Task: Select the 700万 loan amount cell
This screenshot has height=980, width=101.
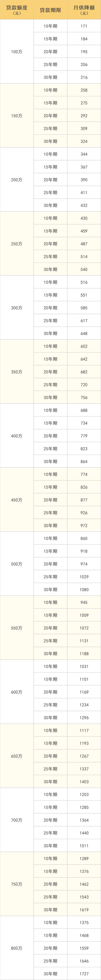Action: tap(17, 820)
